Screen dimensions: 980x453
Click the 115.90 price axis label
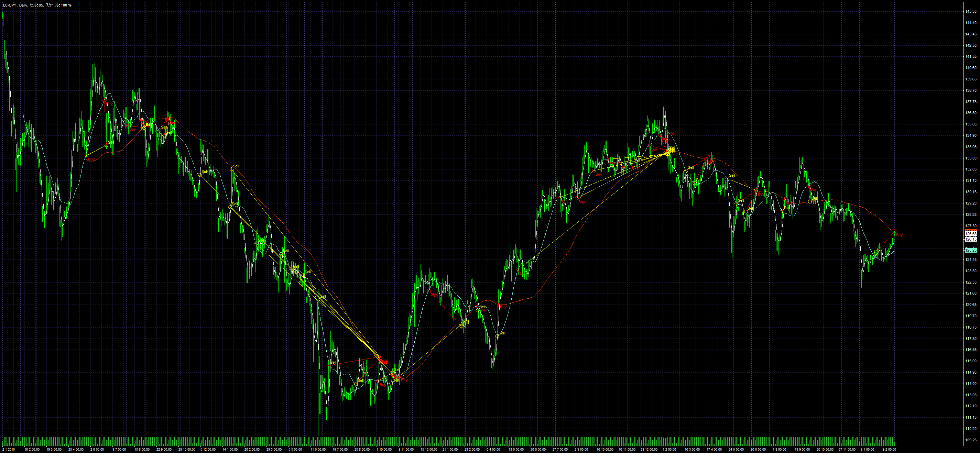coord(970,361)
